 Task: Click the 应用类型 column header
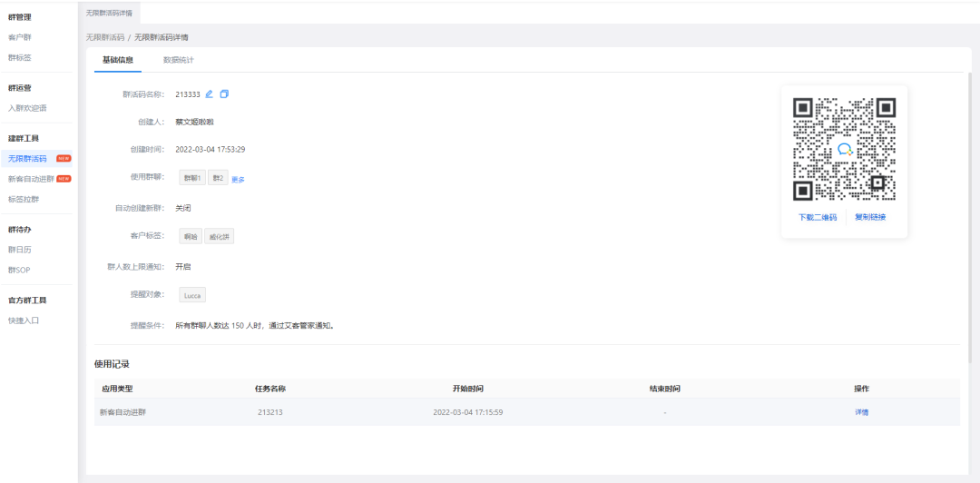pyautogui.click(x=117, y=389)
